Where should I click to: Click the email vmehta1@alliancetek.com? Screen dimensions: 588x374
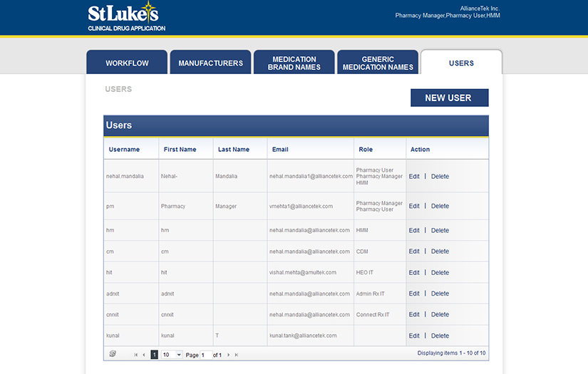pos(301,207)
